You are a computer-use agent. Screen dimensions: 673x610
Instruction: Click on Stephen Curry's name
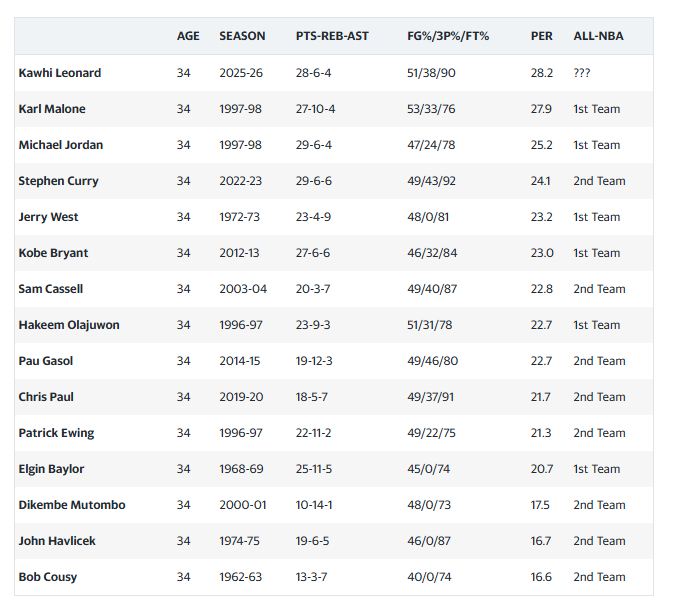pyautogui.click(x=59, y=181)
